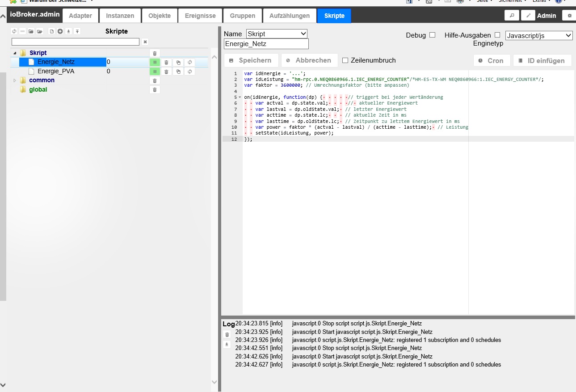Delete the Skript folder via trash icon
Screen dimensions: 576x392
[155, 53]
